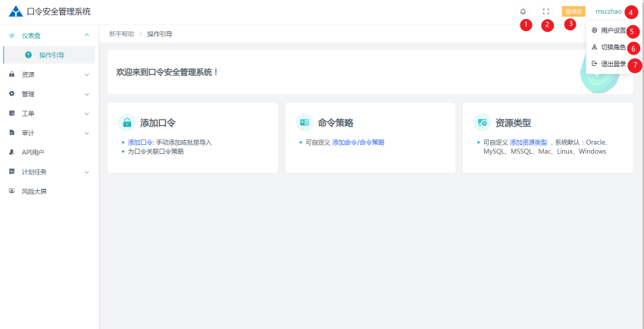Open the msczhao user dropdown
Screen dimensions: 644x329
[608, 11]
